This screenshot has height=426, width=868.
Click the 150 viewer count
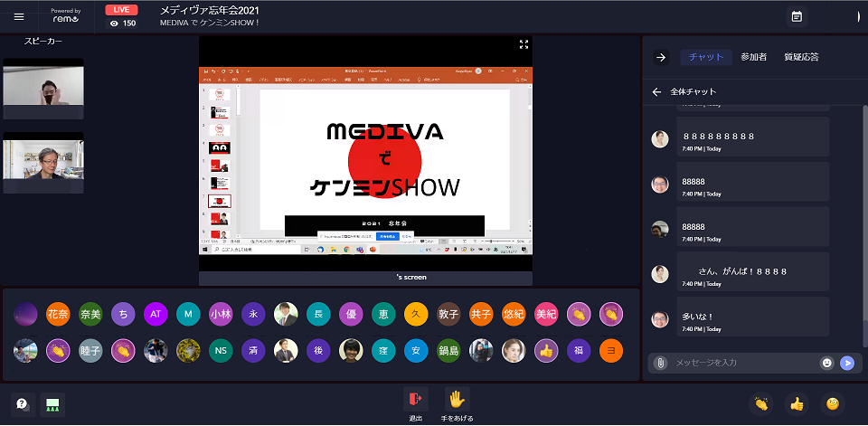tap(124, 24)
